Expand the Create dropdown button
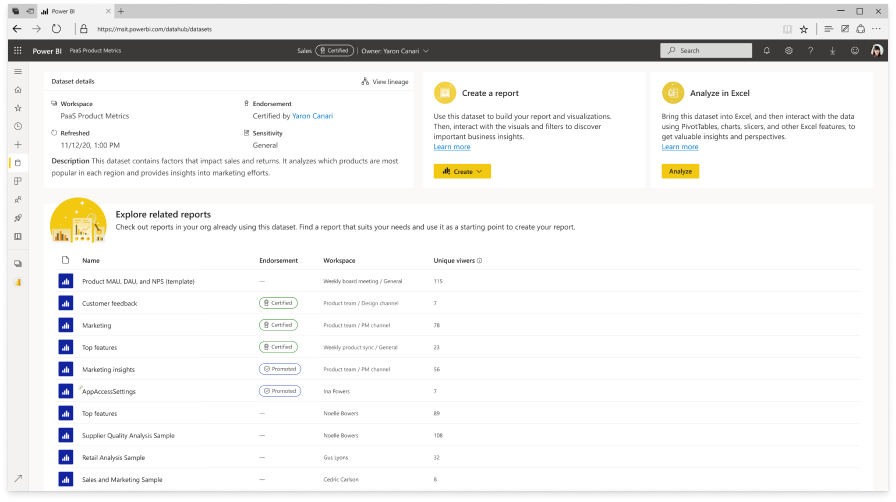 (x=462, y=171)
